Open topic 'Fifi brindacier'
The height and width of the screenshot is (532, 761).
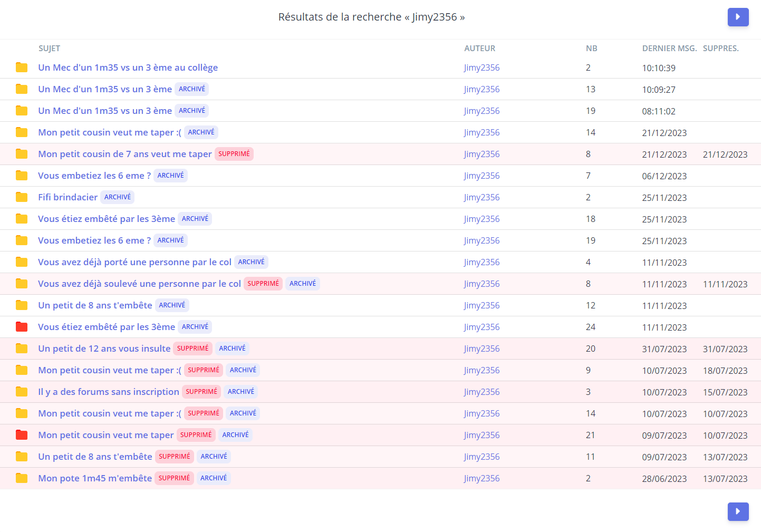(x=68, y=197)
